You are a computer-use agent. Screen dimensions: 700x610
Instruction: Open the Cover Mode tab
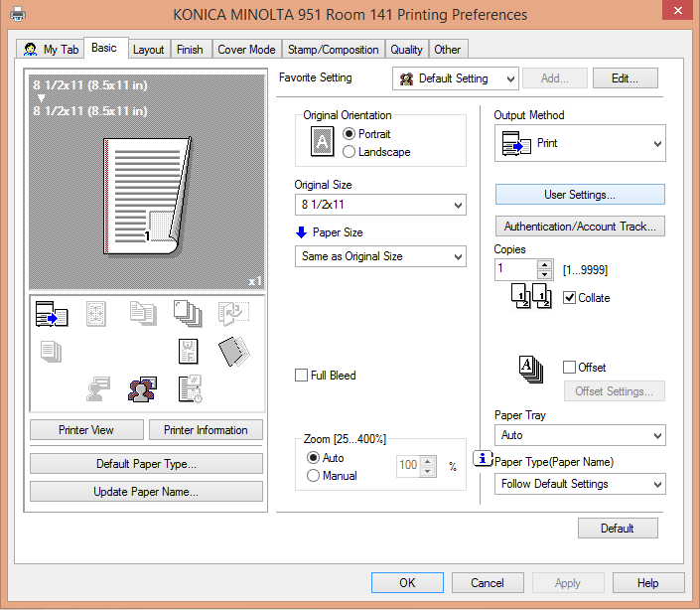tap(246, 50)
